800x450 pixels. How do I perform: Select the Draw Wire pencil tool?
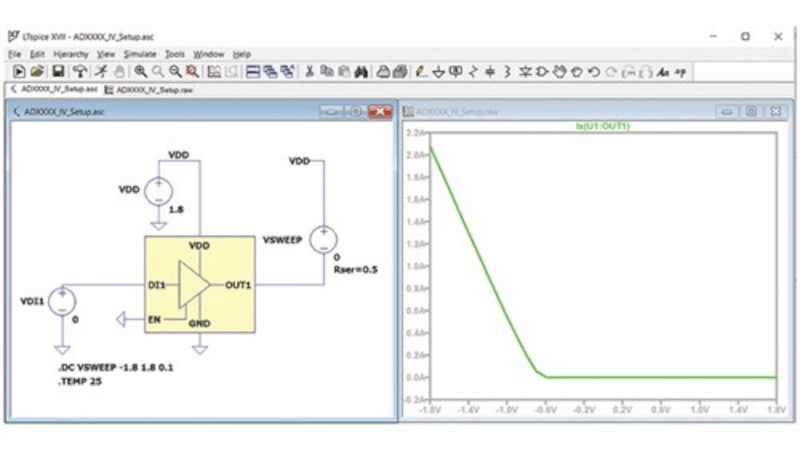pos(420,72)
